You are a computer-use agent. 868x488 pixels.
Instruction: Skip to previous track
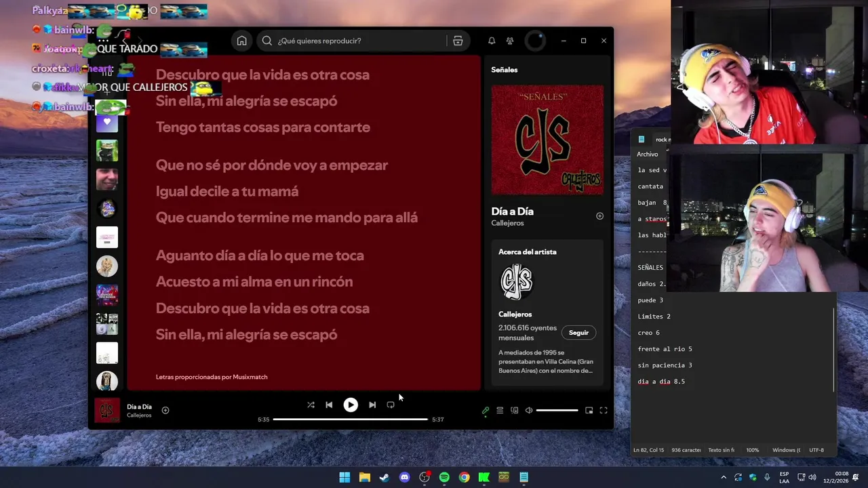pyautogui.click(x=329, y=405)
